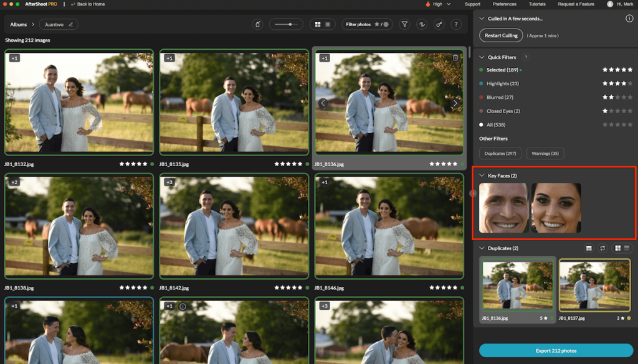Click the rotate device orientation icon
Screen dimensions: 638x364
(257, 24)
